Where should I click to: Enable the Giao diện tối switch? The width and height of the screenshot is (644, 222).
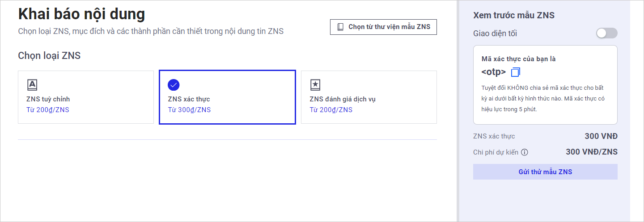(606, 33)
